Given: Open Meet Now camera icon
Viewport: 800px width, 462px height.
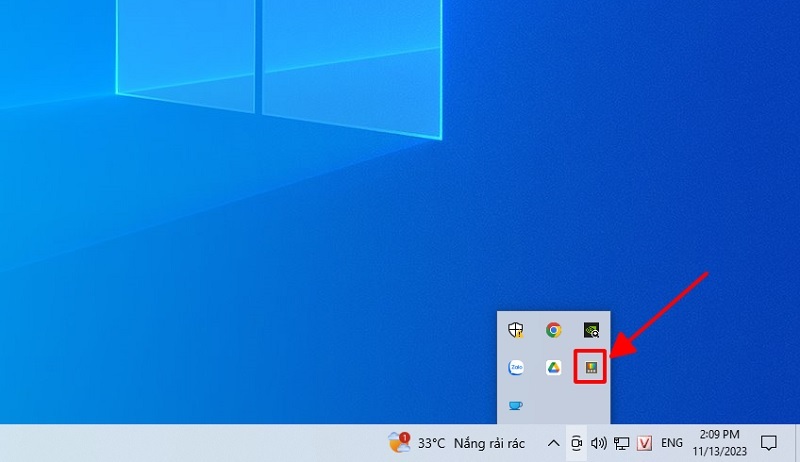Looking at the screenshot, I should click(x=577, y=442).
